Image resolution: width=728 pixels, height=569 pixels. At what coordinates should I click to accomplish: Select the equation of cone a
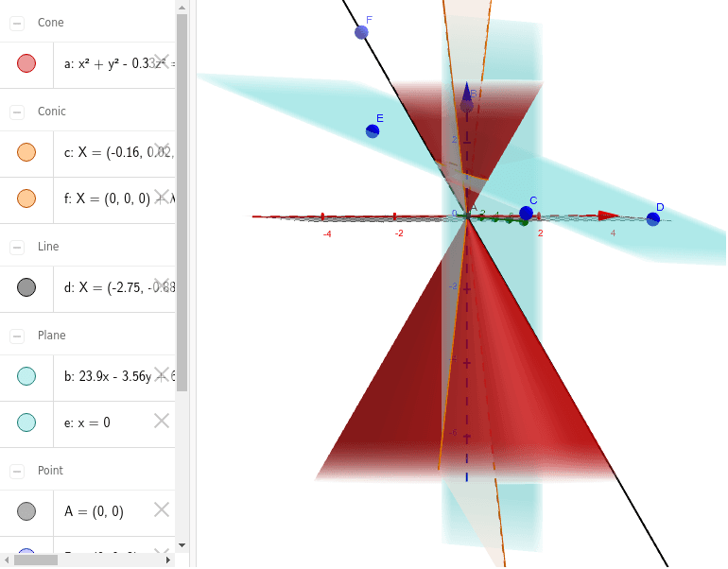(x=120, y=63)
